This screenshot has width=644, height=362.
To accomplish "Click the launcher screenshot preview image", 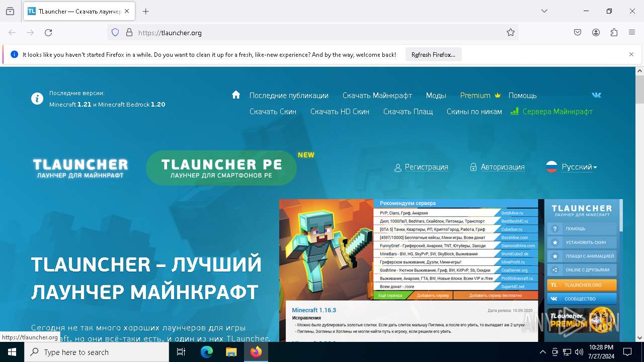I will click(x=451, y=270).
